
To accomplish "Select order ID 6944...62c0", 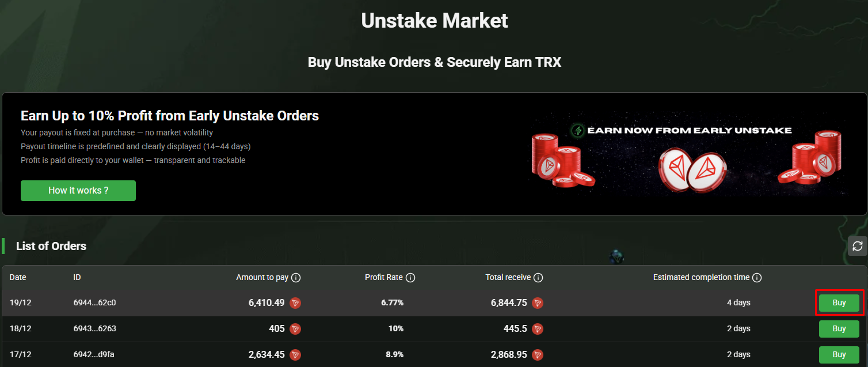I will (x=95, y=303).
